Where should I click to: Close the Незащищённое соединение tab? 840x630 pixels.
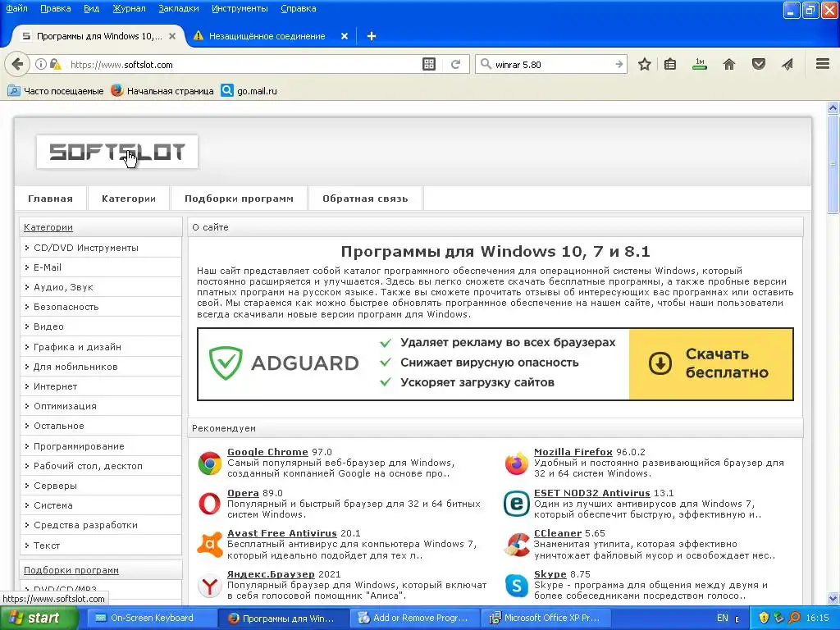[345, 36]
